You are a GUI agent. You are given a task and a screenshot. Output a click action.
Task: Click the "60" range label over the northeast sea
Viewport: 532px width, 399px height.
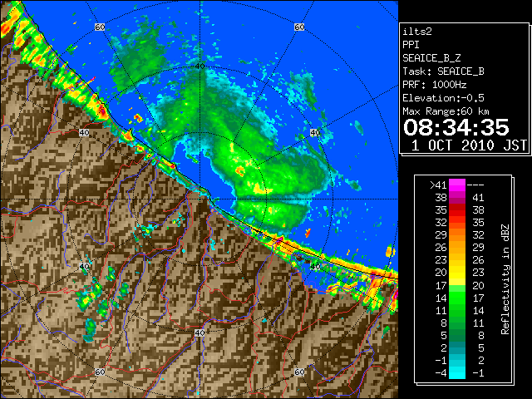click(299, 27)
